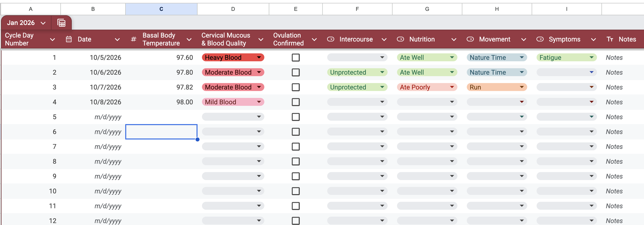The height and width of the screenshot is (225, 644).
Task: Click the dropdown type icon beside Nutrition
Action: [x=400, y=39]
